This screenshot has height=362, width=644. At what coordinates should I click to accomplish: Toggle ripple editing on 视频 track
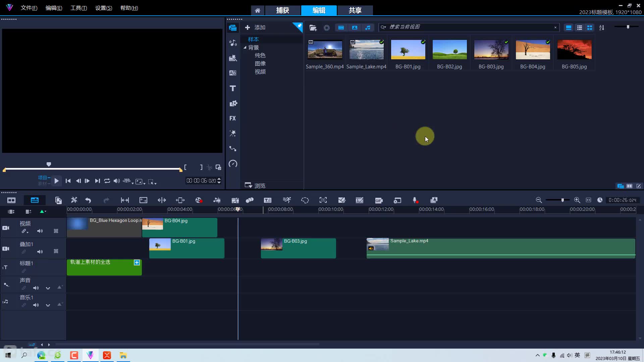24,231
